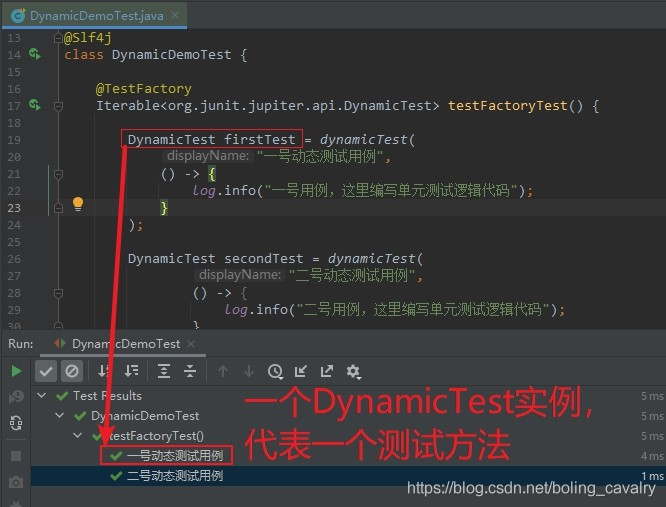
Task: Close the DynamicDemoTest.java editor tab
Action: (x=175, y=16)
